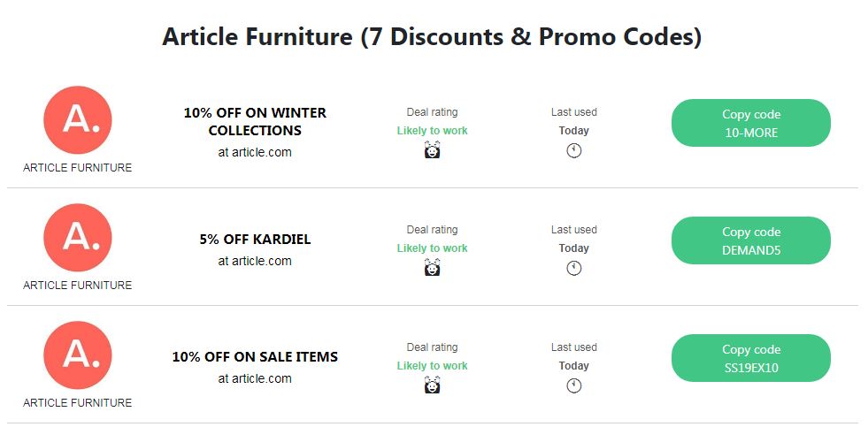This screenshot has width=868, height=427.
Task: Click the deal rating mascot icon for the winter collections deal
Action: tap(432, 150)
